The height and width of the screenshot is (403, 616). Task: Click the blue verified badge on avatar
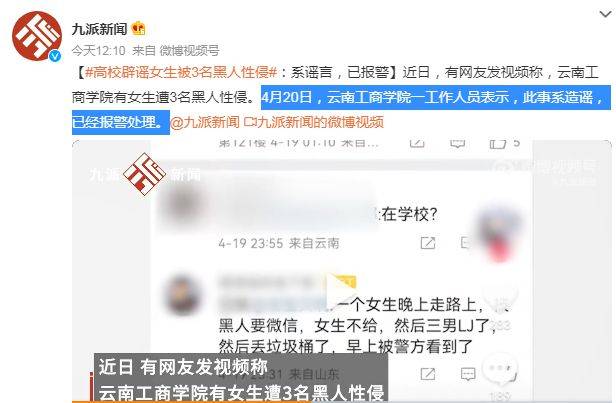[x=55, y=56]
